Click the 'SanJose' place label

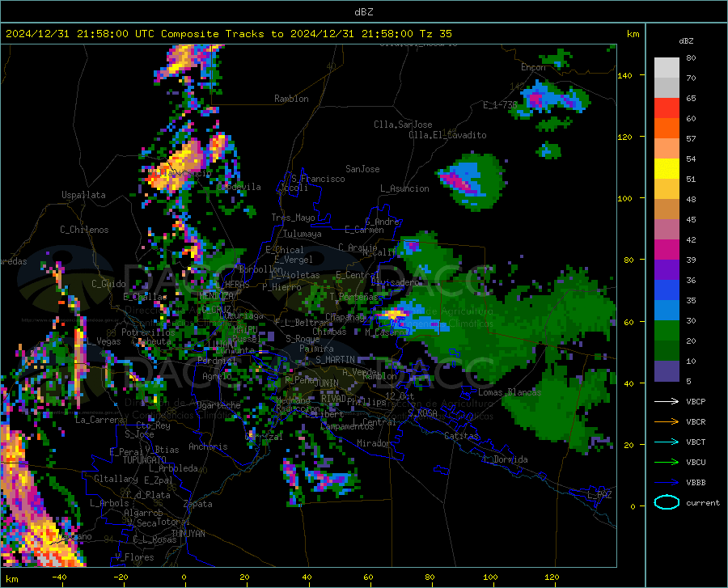coord(362,169)
